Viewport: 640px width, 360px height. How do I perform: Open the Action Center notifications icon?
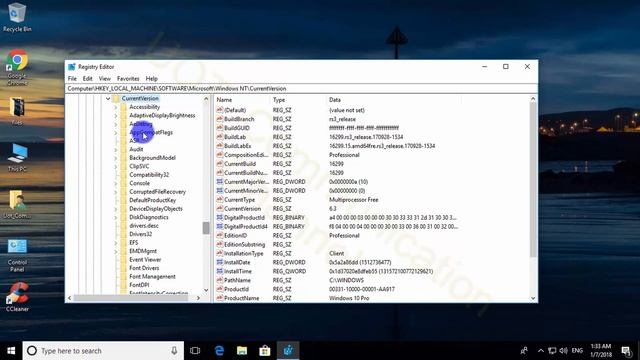tap(626, 351)
